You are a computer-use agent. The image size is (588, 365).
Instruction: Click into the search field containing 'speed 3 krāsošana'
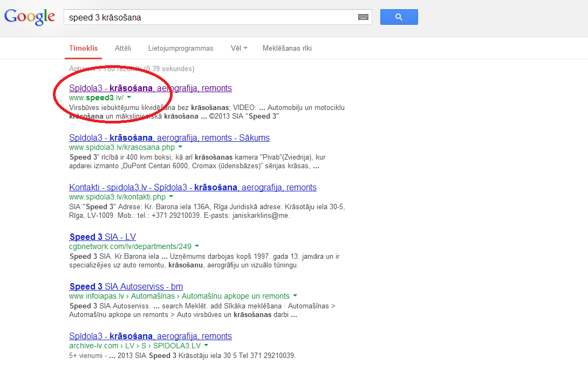(x=210, y=17)
